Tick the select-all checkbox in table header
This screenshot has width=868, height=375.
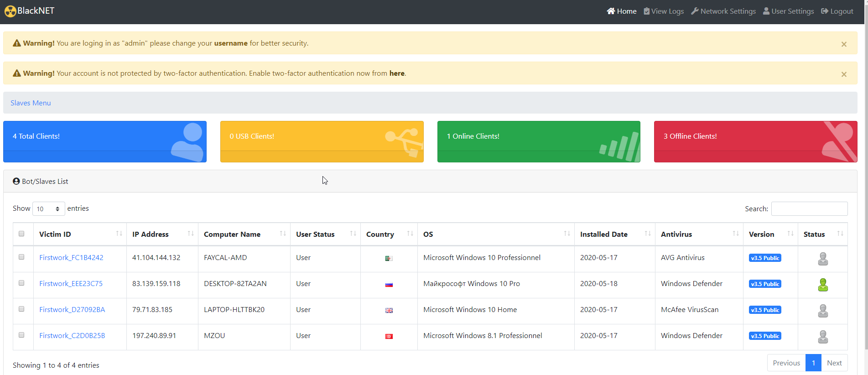click(x=21, y=234)
